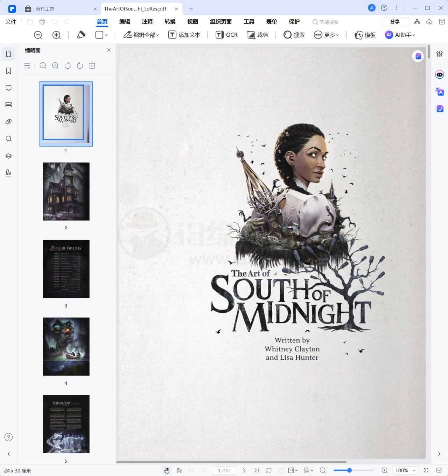Click the zoom slider handle
This screenshot has height=476, width=448.
tap(349, 470)
